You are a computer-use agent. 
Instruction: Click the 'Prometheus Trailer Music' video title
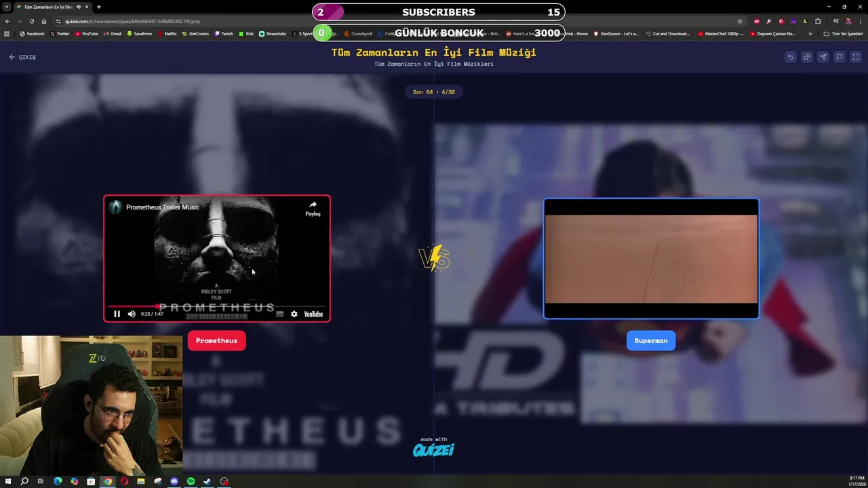[x=163, y=207]
